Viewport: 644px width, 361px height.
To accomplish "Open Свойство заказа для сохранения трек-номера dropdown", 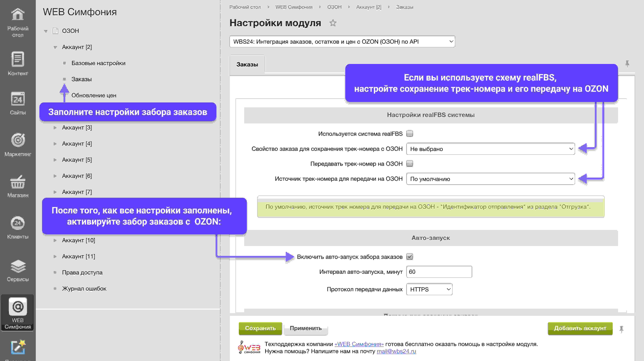I will point(490,149).
